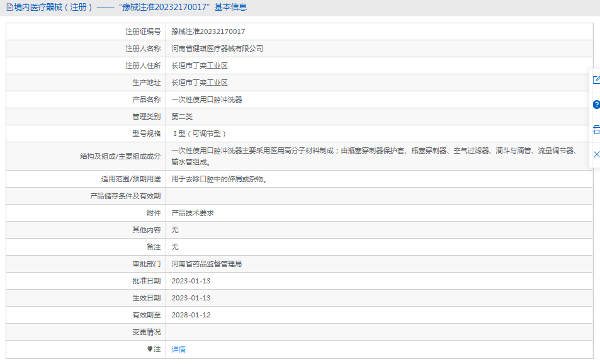Click the page title containing 基本信息
600x364 pixels.
(x=130, y=8)
